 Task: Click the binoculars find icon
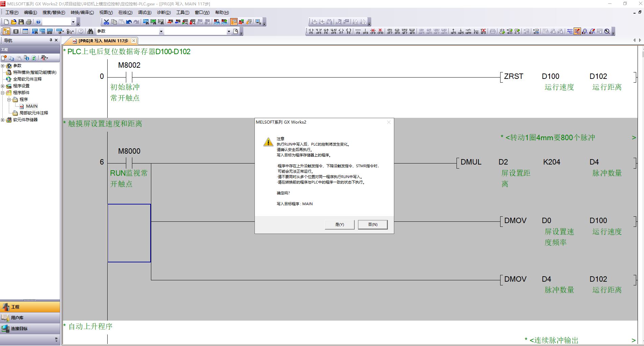coord(90,31)
